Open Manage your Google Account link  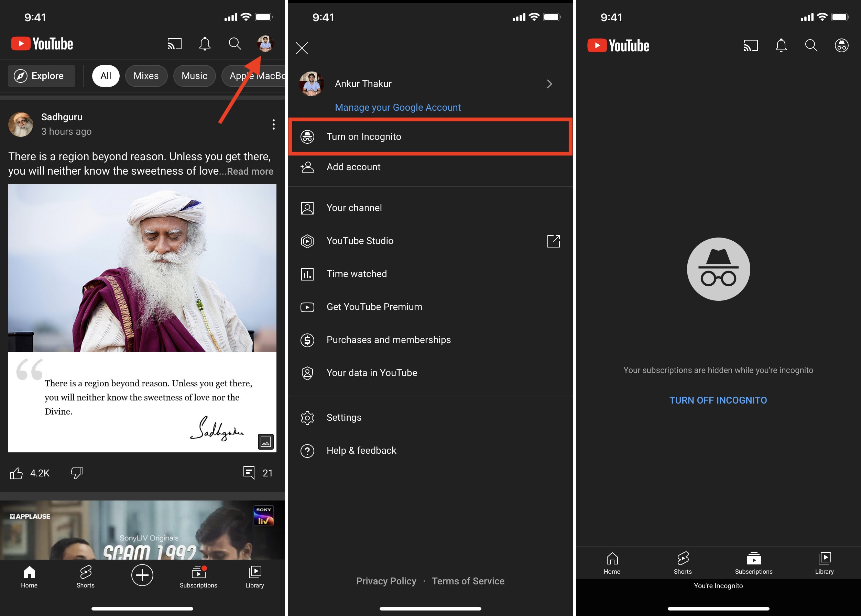[x=398, y=107]
